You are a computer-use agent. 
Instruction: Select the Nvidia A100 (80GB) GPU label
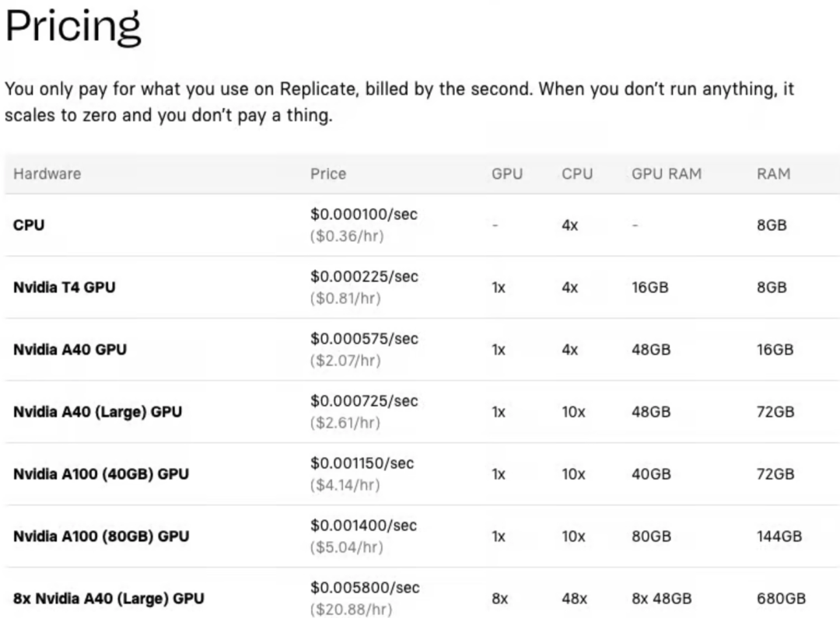click(x=101, y=536)
